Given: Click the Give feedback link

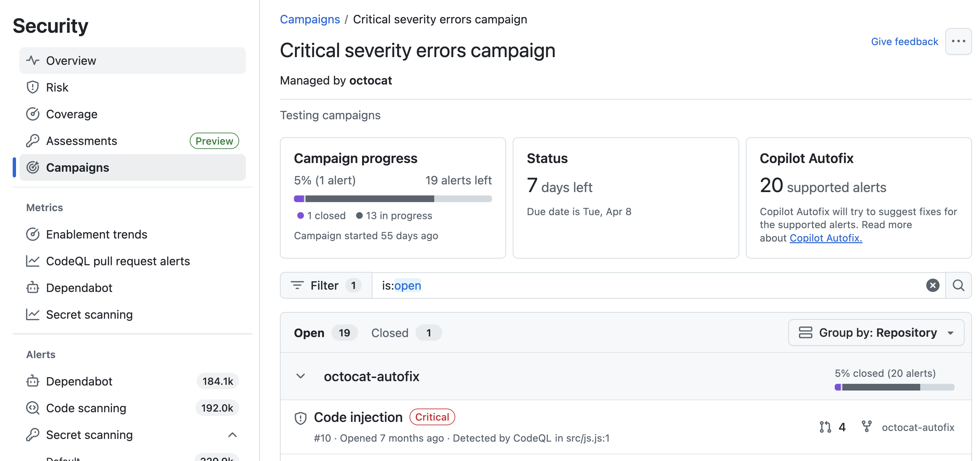Looking at the screenshot, I should [905, 41].
